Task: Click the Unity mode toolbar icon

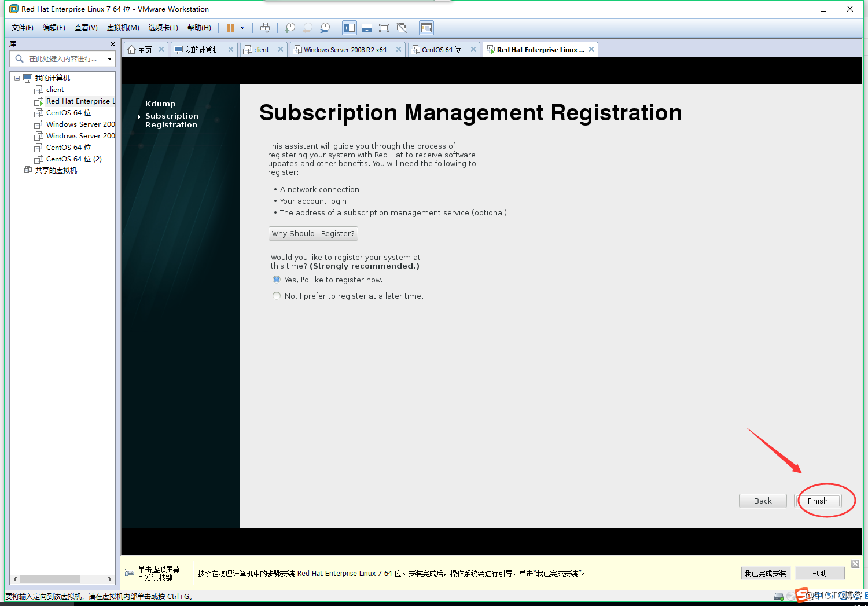Action: point(402,28)
